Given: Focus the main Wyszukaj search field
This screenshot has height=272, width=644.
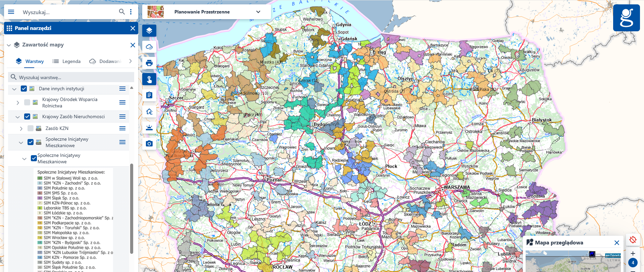Looking at the screenshot, I should 69,12.
